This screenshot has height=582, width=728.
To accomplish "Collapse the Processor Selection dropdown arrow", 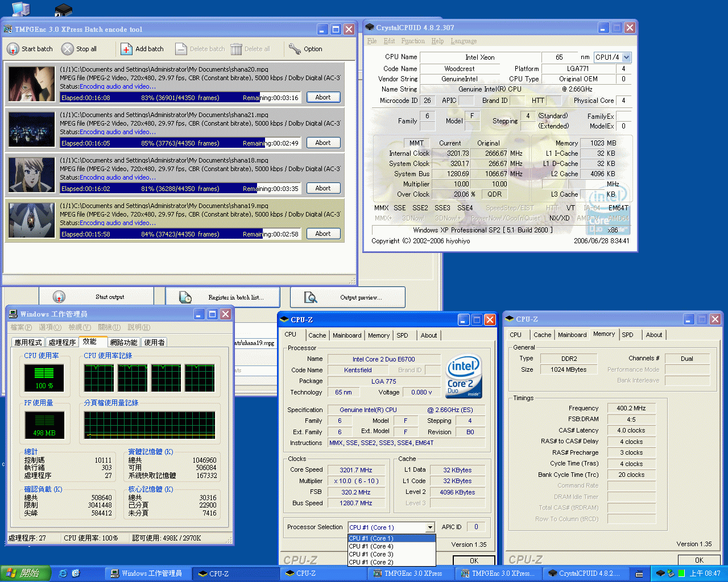I will click(x=430, y=527).
